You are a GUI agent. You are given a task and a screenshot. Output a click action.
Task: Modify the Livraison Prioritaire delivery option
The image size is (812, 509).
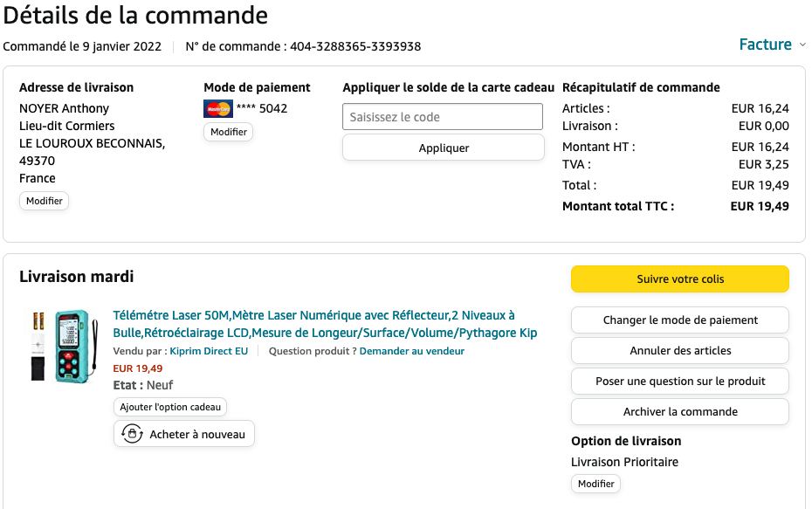[x=595, y=484]
